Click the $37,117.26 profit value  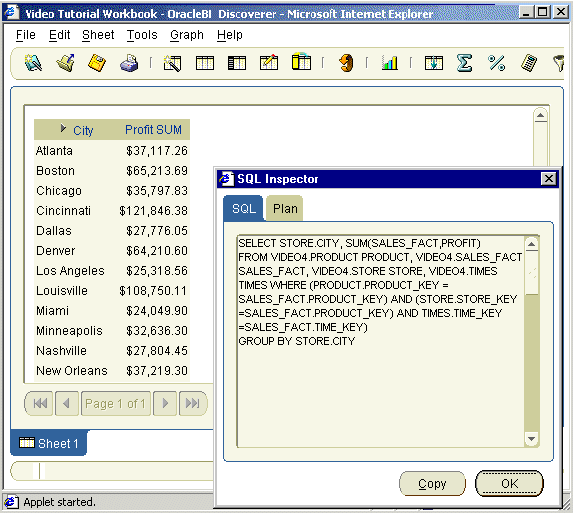pyautogui.click(x=156, y=151)
